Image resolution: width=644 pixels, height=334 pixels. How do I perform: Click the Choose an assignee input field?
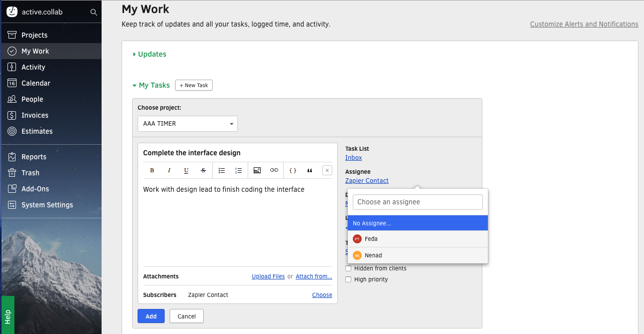[417, 202]
